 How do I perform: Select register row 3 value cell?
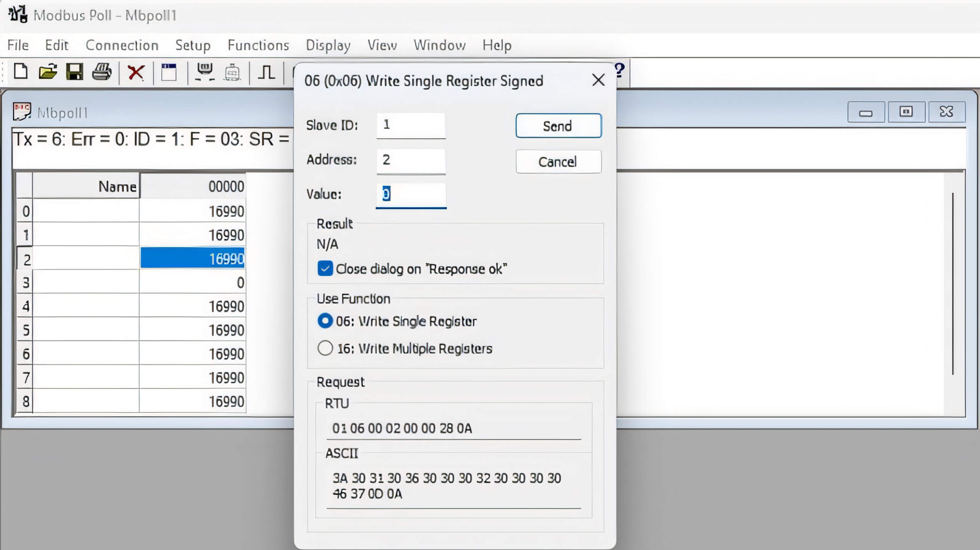click(x=193, y=282)
